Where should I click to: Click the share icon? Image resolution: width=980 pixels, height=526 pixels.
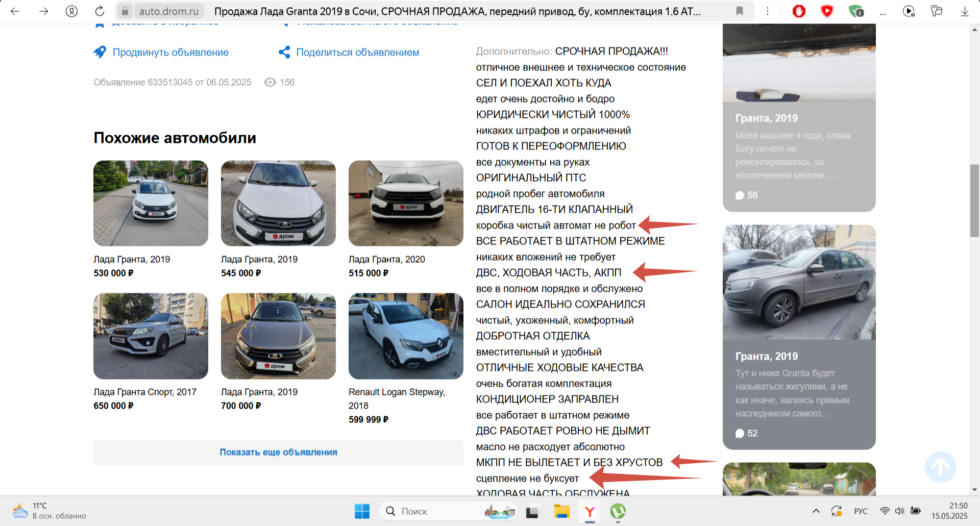click(x=284, y=52)
